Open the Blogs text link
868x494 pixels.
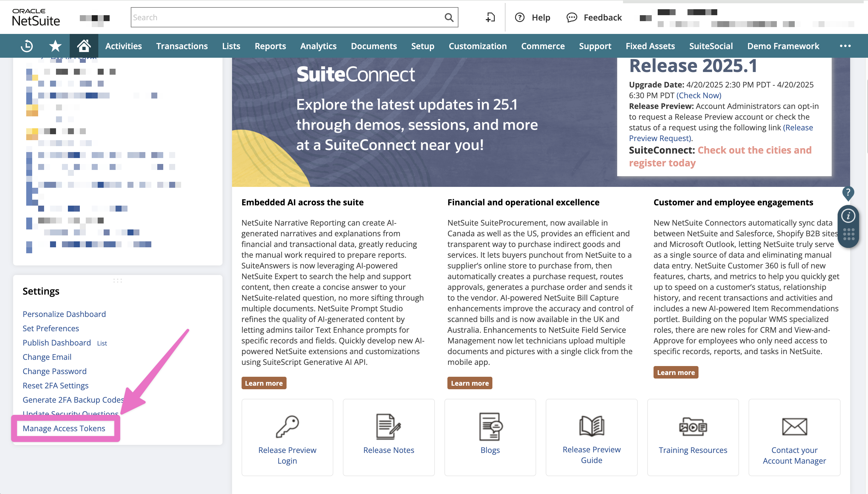(x=490, y=450)
